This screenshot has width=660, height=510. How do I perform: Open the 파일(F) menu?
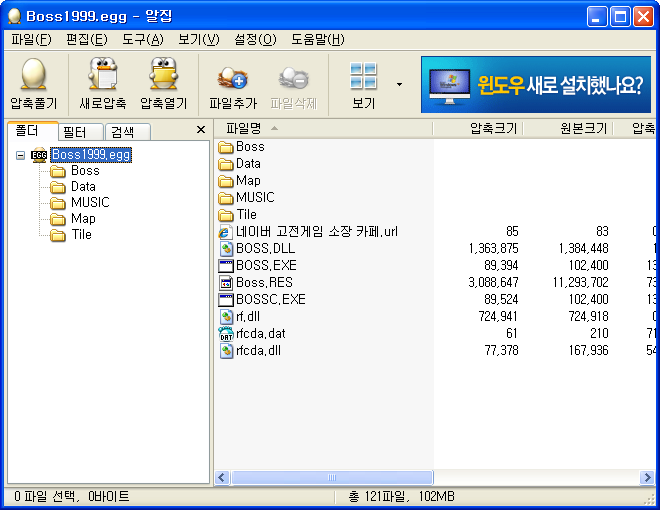[x=31, y=40]
